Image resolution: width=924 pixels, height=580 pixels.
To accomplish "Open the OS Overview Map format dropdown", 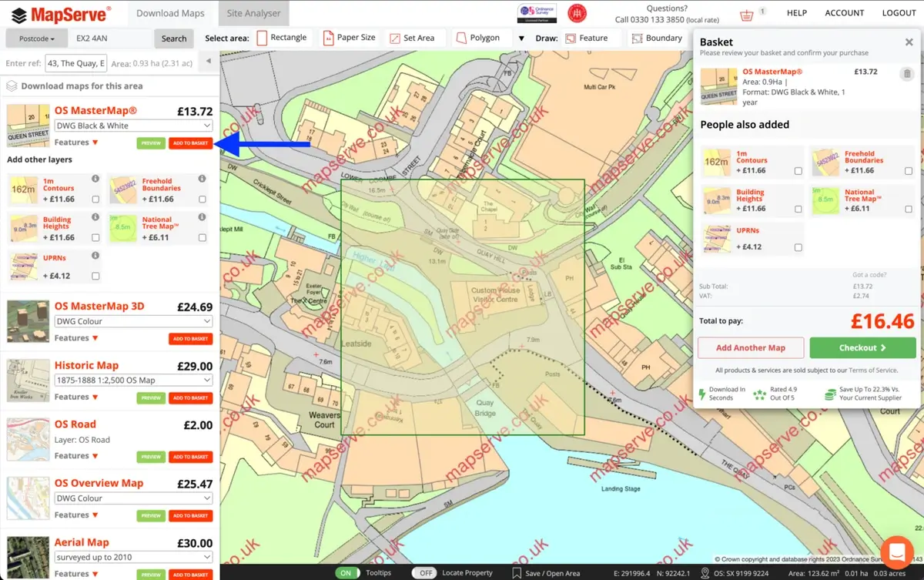I will click(x=133, y=498).
